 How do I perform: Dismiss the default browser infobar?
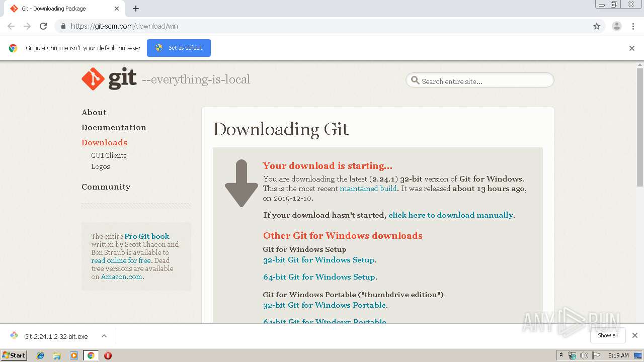point(632,48)
